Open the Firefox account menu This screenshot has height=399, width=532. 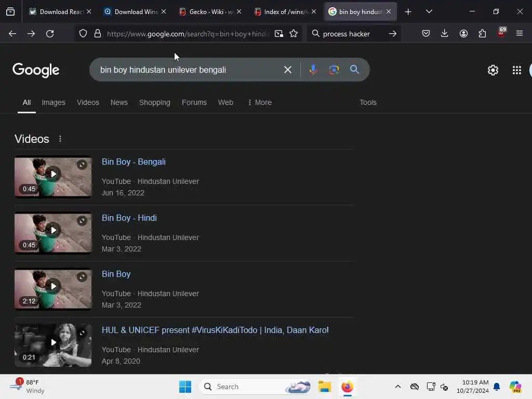[x=463, y=34]
